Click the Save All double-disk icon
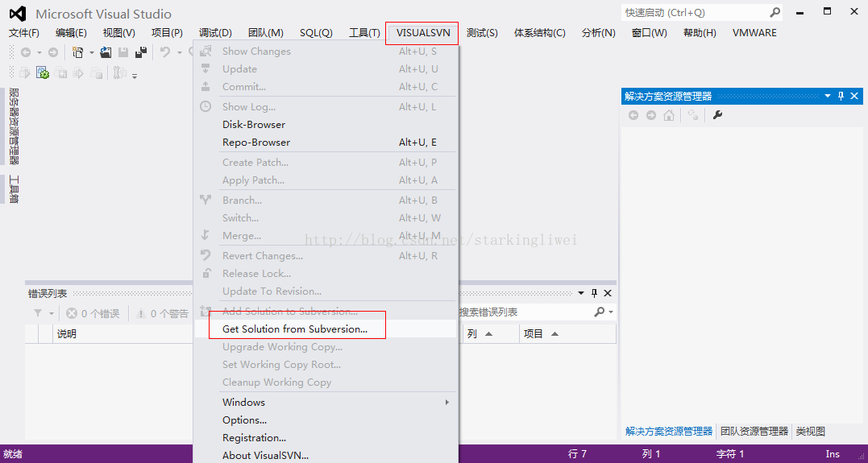Screen dimensions: 868x463 [x=141, y=52]
